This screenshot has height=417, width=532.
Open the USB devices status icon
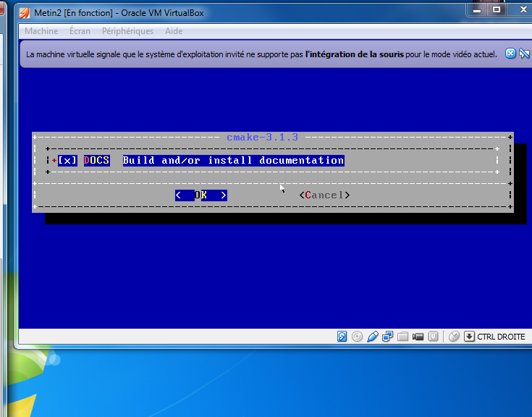pos(373,337)
